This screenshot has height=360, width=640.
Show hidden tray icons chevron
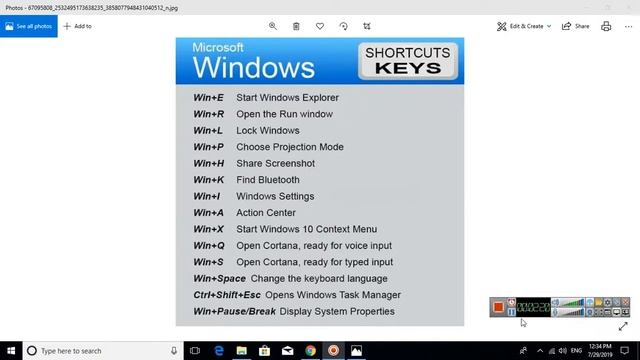(540, 351)
